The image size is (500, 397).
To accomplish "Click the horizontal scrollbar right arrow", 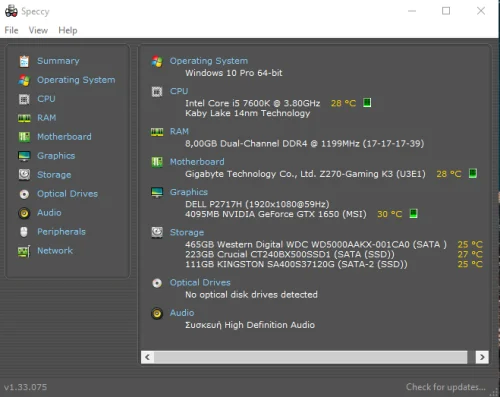I will click(482, 357).
